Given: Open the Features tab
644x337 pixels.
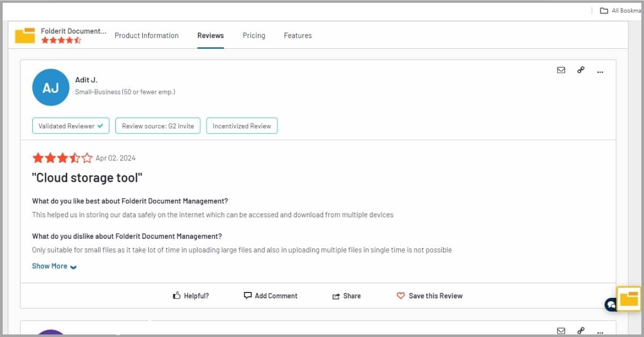Looking at the screenshot, I should tap(298, 35).
